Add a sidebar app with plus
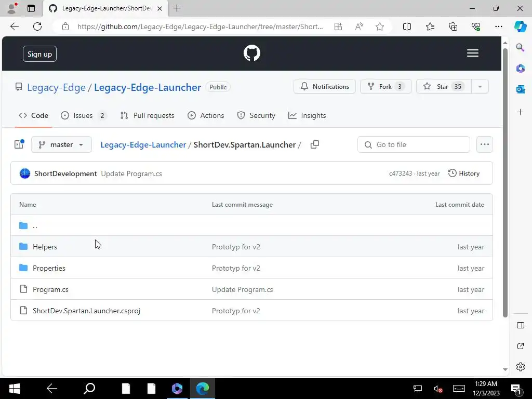 (x=520, y=112)
